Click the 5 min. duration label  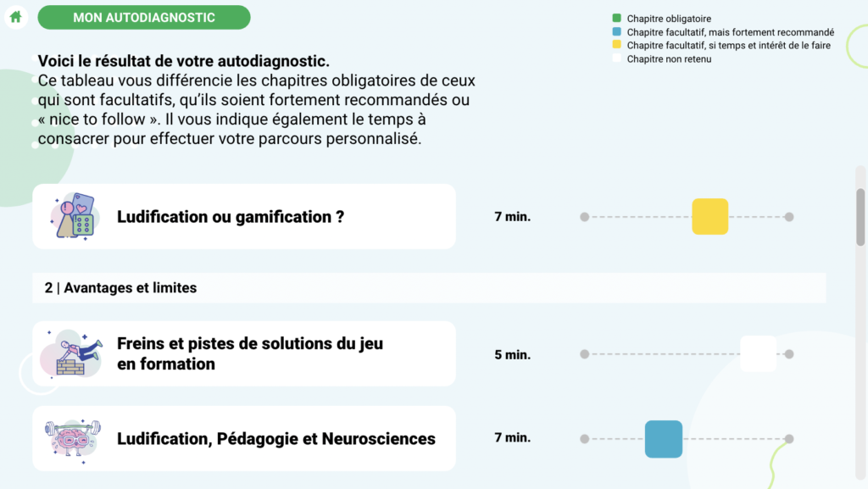(x=513, y=354)
